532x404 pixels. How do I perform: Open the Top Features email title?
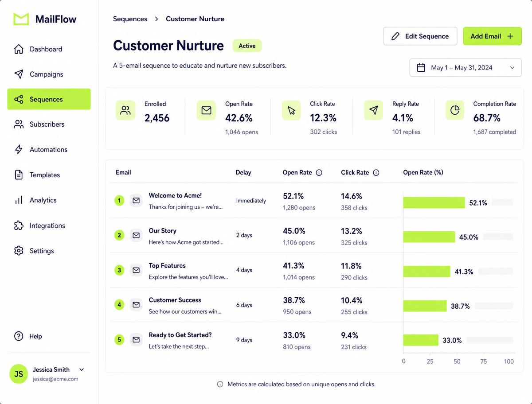167,266
